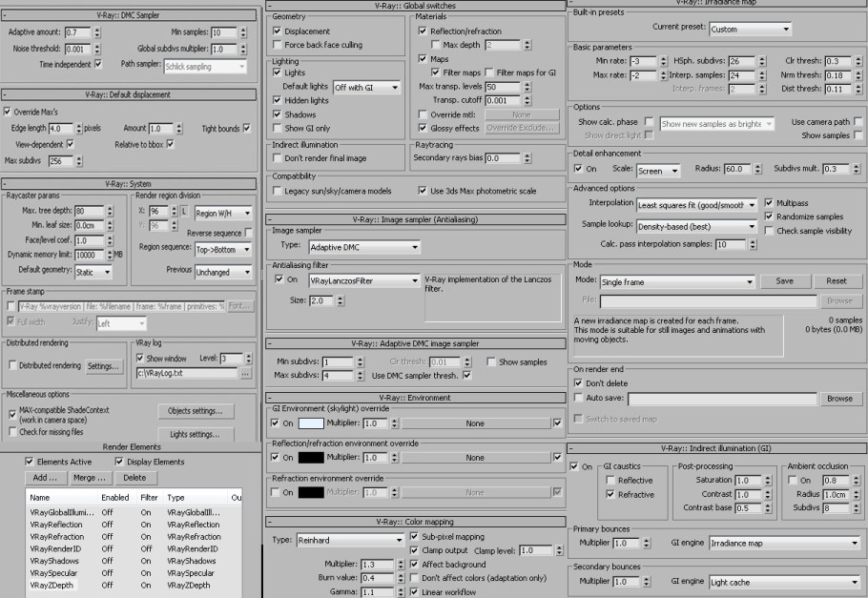The image size is (868, 598).
Task: Click the color mapping Gamma input field
Action: tap(378, 592)
